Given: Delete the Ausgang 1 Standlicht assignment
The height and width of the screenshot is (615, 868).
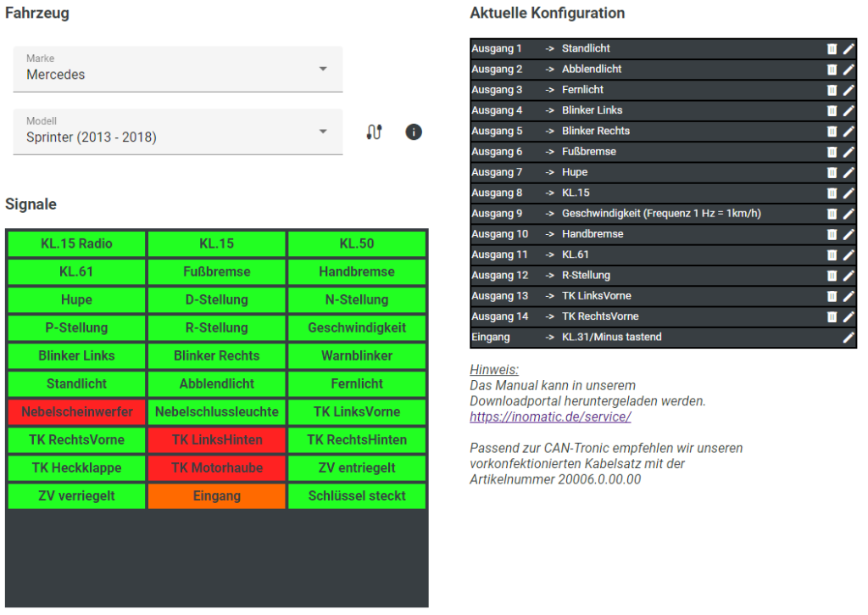Looking at the screenshot, I should tap(832, 49).
